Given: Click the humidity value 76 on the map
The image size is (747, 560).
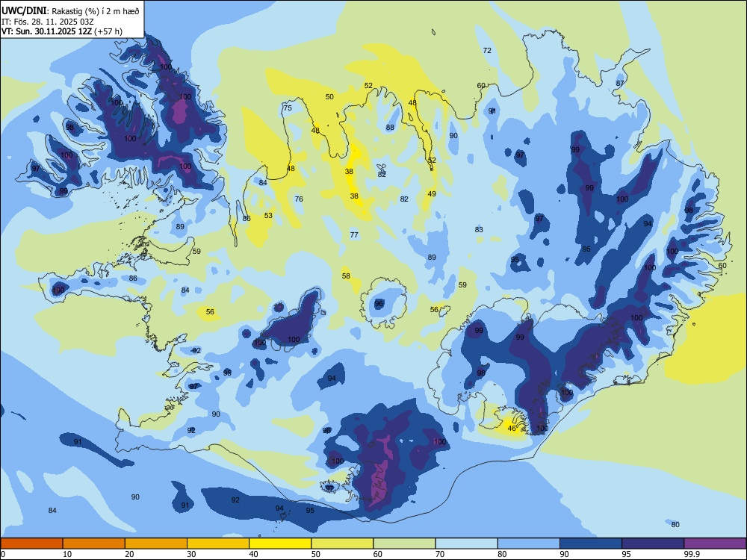Looking at the screenshot, I should tap(299, 199).
